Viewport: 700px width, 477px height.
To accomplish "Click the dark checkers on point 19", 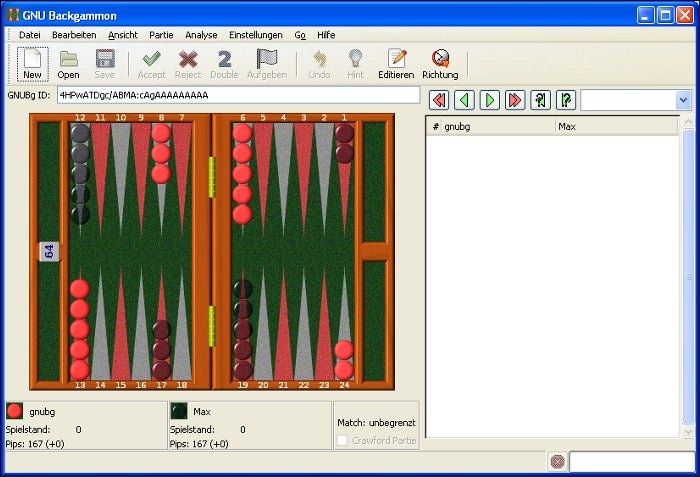I will coord(243,330).
